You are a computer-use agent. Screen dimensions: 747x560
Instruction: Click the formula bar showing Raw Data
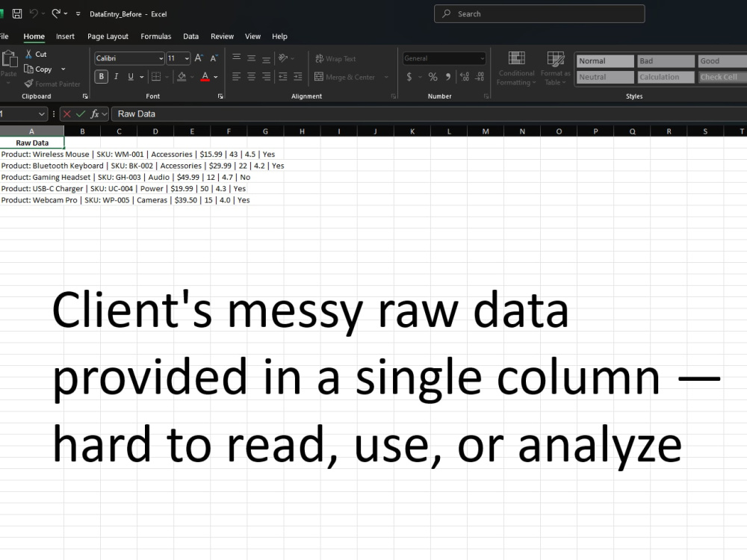(x=429, y=113)
